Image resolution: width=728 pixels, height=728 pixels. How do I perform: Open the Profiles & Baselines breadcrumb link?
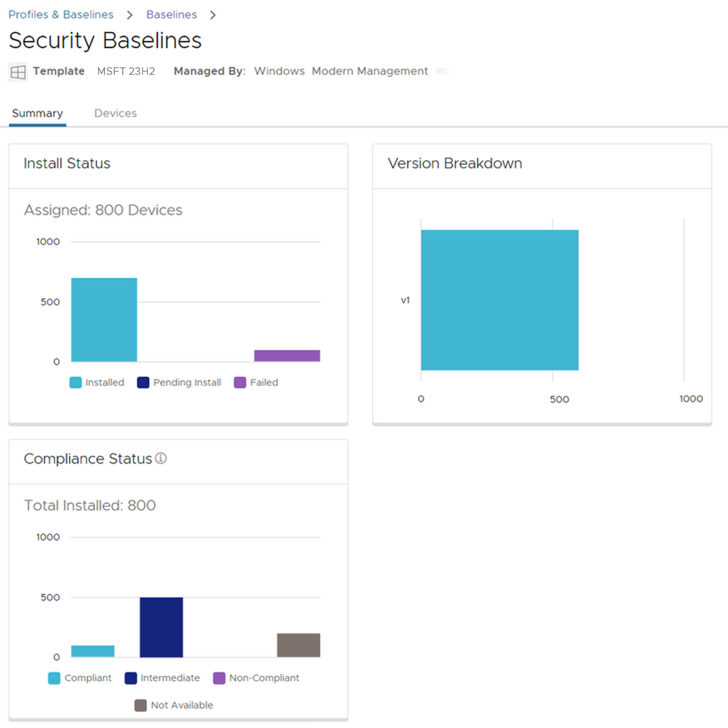60,14
